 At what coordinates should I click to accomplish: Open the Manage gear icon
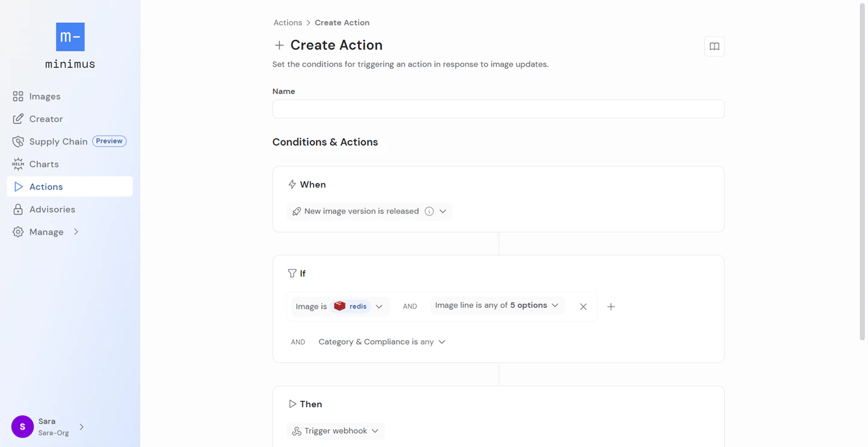click(x=18, y=231)
